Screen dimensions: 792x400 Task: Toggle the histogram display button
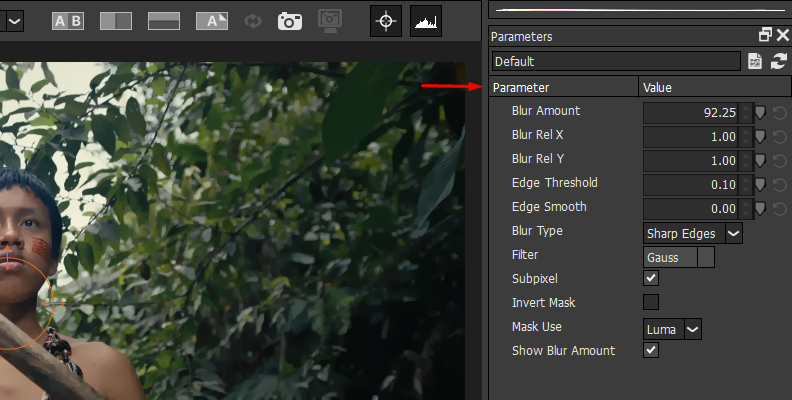click(x=426, y=21)
